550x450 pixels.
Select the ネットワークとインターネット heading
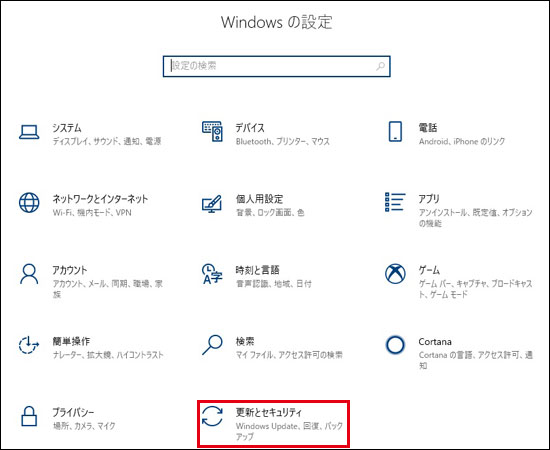(100, 199)
